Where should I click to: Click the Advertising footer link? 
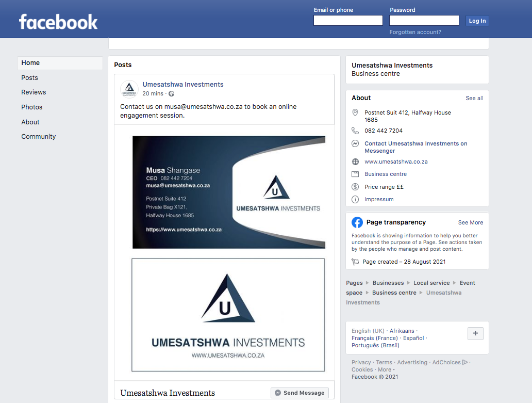412,363
